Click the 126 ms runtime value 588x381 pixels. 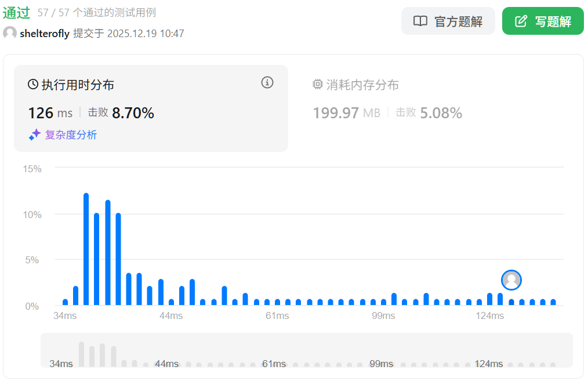click(x=50, y=113)
